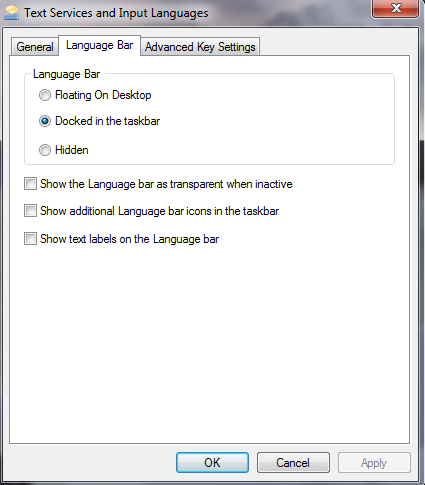425x485 pixels.
Task: Click the dialog title bar icon
Action: [x=12, y=13]
